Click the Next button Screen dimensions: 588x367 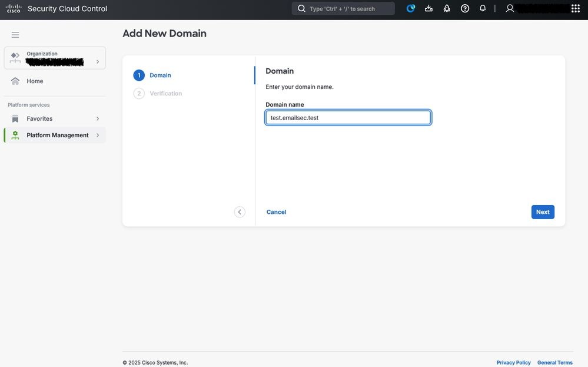tap(543, 212)
